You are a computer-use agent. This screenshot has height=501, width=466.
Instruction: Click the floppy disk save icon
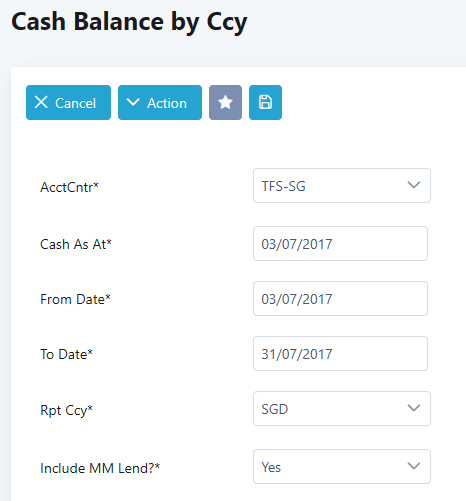265,102
